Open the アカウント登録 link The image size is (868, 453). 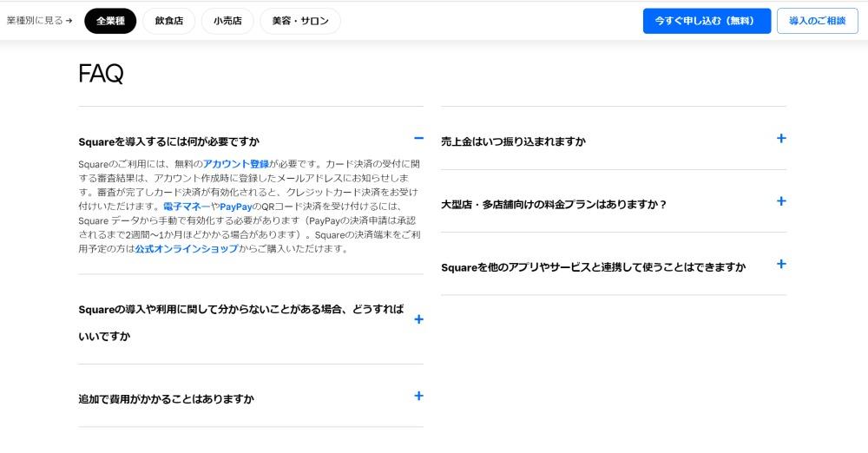click(x=236, y=164)
